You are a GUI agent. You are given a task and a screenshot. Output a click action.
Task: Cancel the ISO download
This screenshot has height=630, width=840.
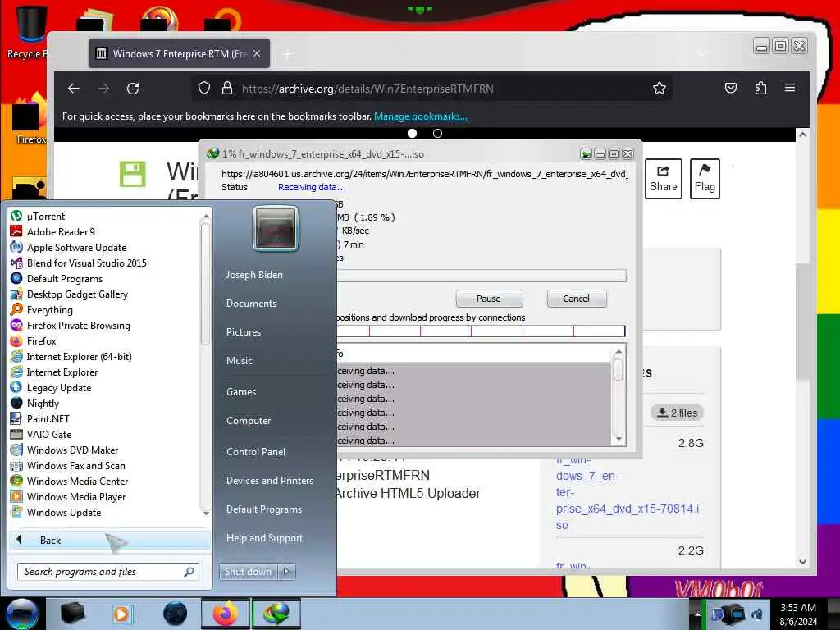tap(577, 299)
